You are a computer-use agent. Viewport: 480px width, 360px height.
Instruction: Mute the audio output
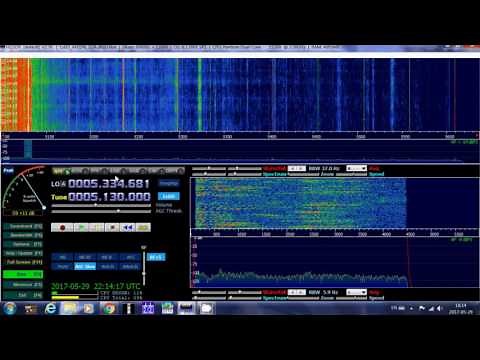(x=63, y=266)
